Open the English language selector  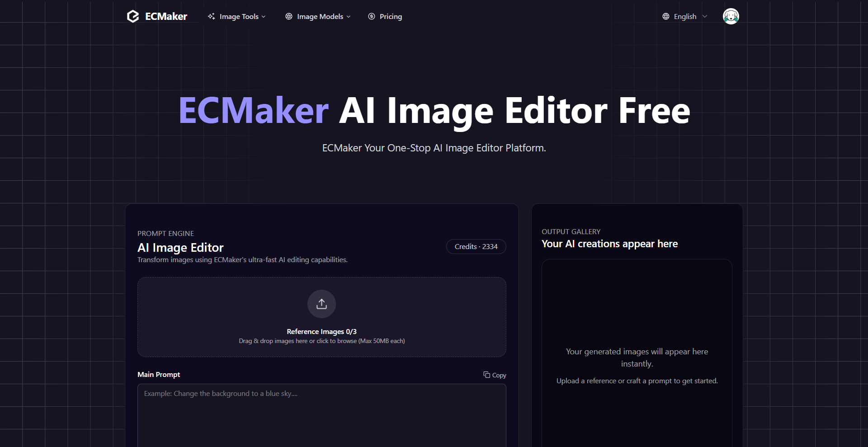(x=685, y=16)
